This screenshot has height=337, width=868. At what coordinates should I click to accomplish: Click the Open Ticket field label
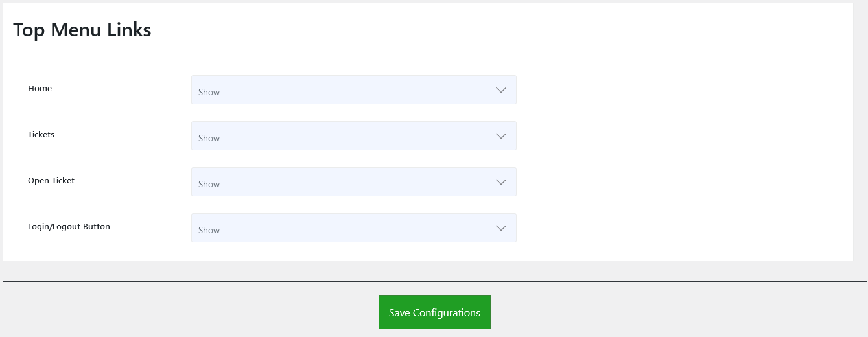pyautogui.click(x=51, y=181)
